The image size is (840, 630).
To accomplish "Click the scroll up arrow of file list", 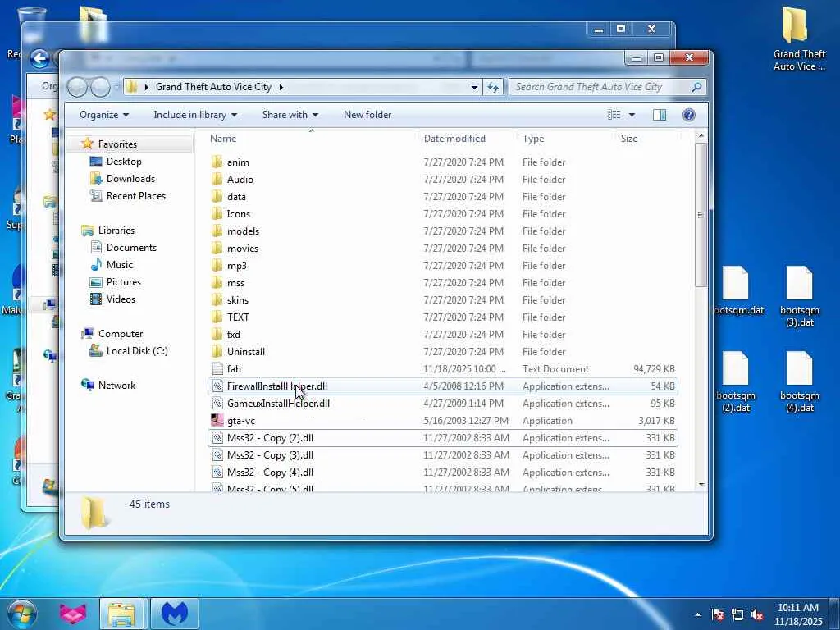I will [x=701, y=137].
